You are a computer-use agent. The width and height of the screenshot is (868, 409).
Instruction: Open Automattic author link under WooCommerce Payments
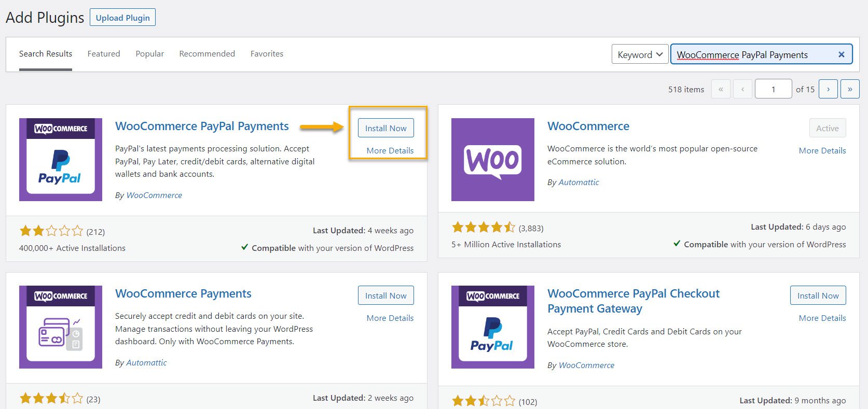[x=147, y=363]
